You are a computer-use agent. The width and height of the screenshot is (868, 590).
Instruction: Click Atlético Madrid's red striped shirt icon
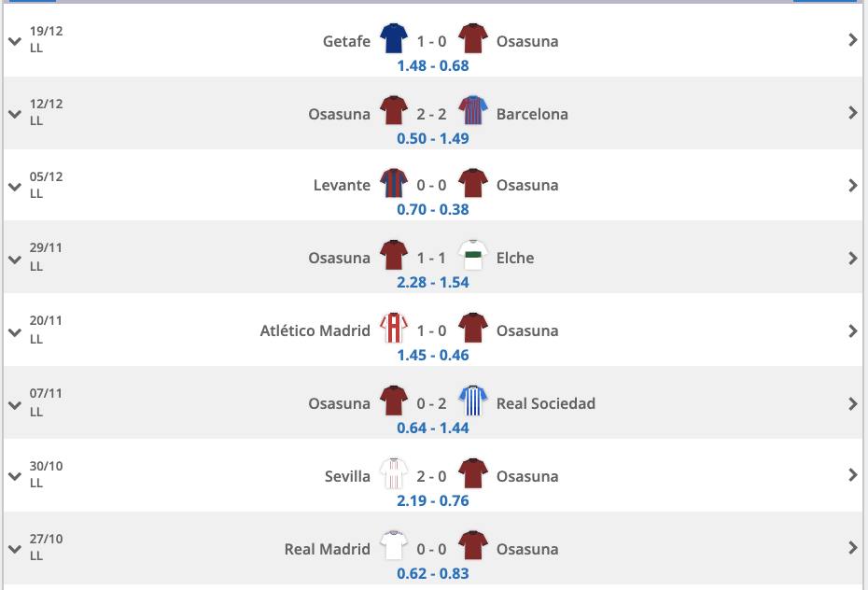click(x=394, y=329)
